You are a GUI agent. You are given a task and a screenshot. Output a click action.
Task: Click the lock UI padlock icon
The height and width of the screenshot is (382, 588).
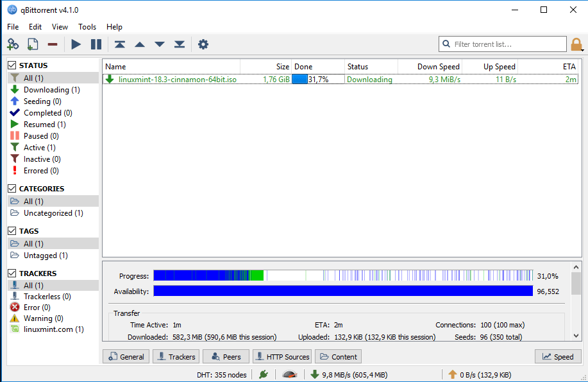click(576, 44)
